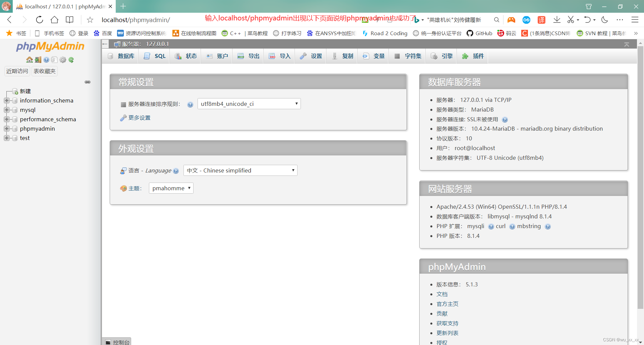Open the 插件 (Plugins) tab

[x=472, y=56]
